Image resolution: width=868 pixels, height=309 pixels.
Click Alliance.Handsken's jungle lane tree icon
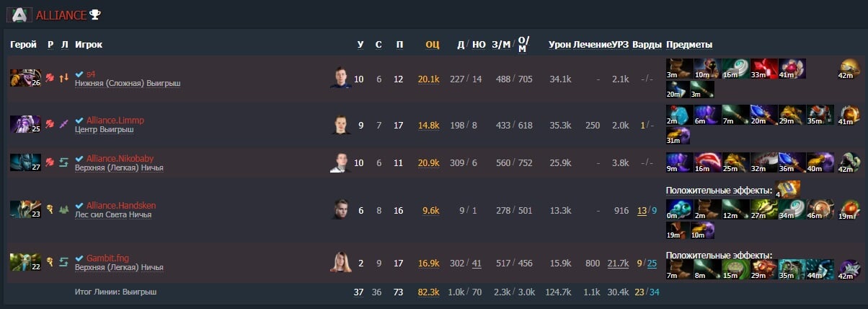click(64, 209)
